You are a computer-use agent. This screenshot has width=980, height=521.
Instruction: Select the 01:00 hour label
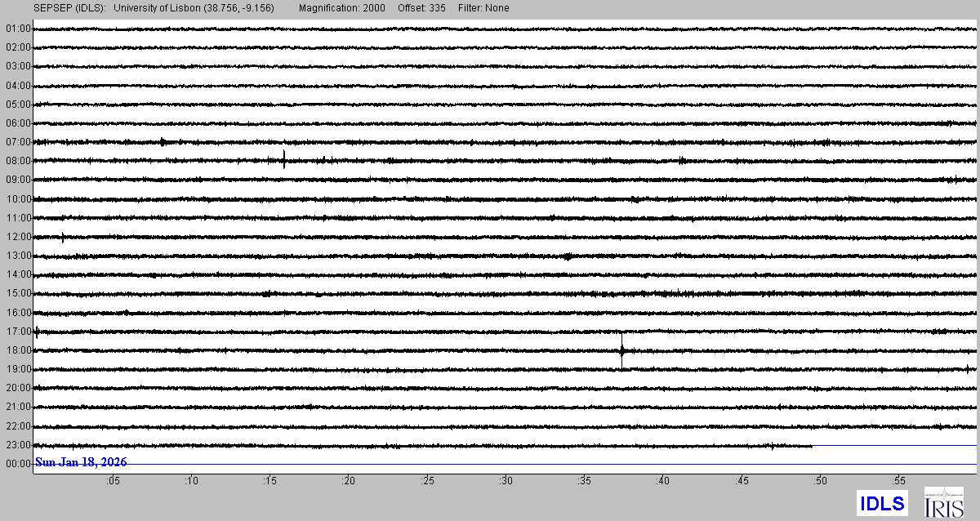point(18,29)
